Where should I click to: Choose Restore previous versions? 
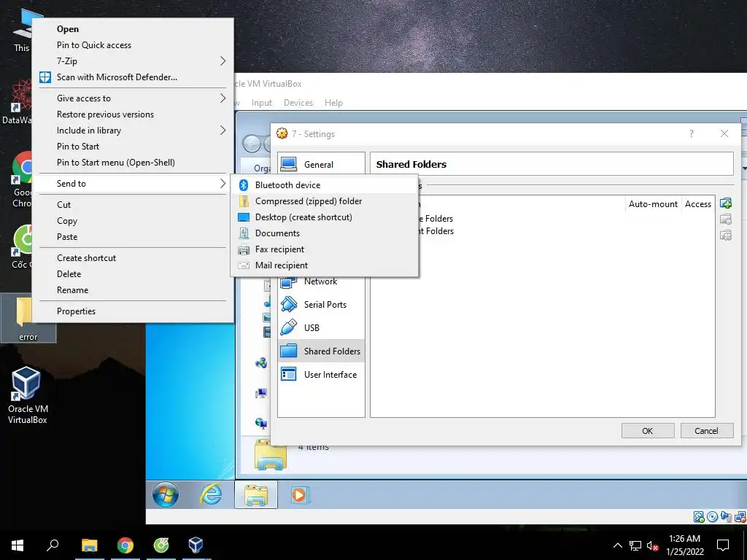(133, 114)
